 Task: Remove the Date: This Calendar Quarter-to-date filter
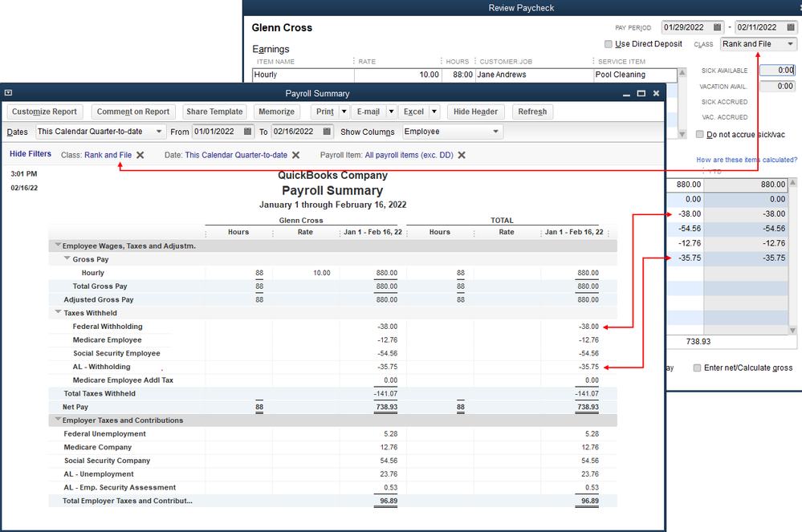[295, 154]
